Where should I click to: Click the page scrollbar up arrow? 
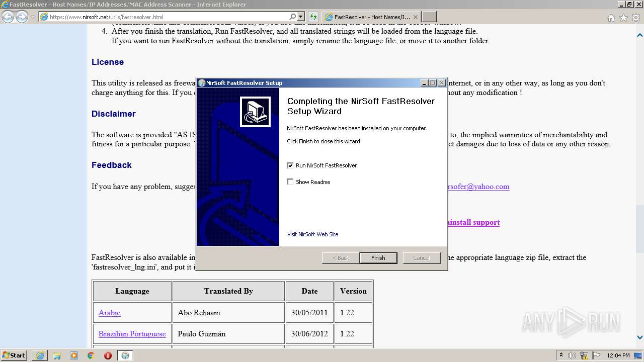pos(640,36)
